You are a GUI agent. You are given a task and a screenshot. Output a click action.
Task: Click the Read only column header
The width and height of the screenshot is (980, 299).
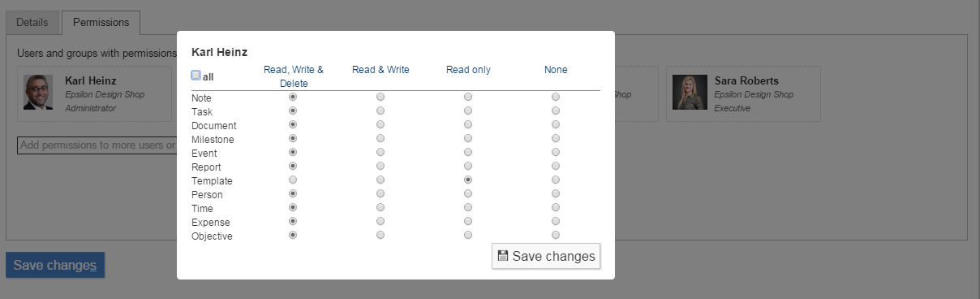tap(468, 70)
